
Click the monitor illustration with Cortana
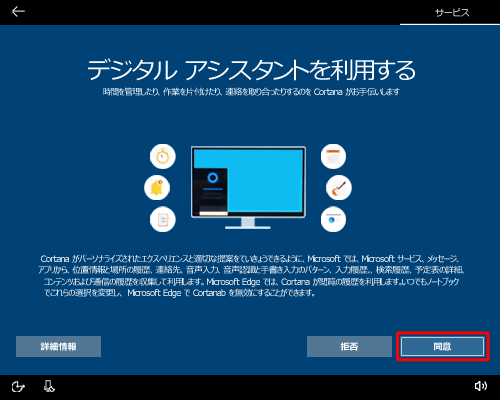point(248,188)
